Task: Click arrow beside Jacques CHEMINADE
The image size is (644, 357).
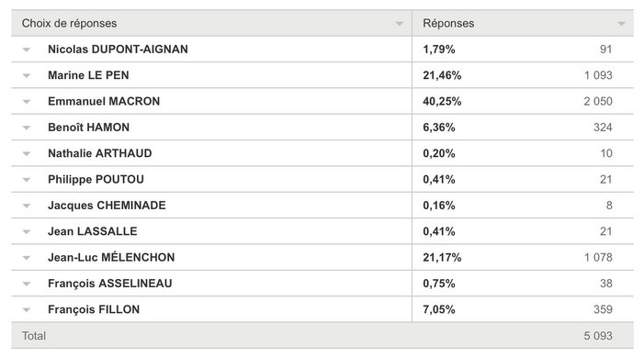Action: 27,206
